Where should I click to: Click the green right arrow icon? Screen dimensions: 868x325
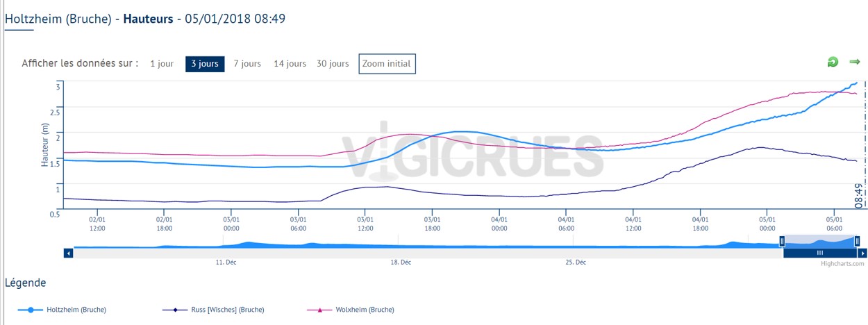click(855, 62)
